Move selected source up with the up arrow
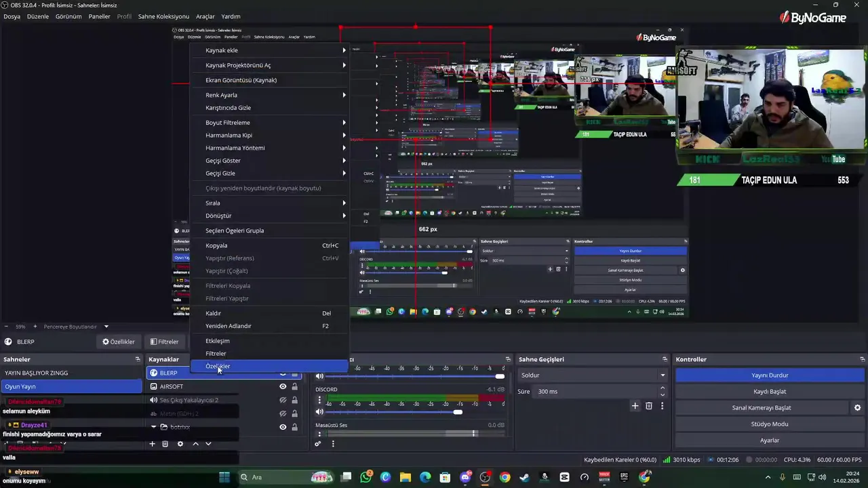Screen dimensions: 868x488 click(x=195, y=444)
